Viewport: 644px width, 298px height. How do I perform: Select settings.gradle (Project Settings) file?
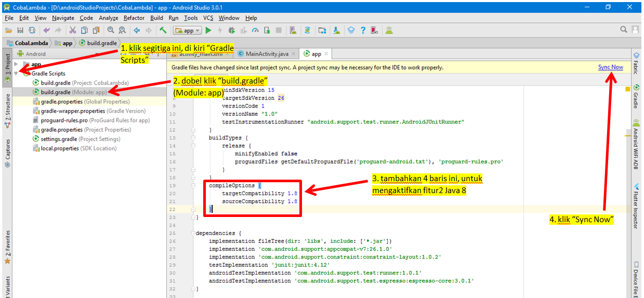[76, 139]
